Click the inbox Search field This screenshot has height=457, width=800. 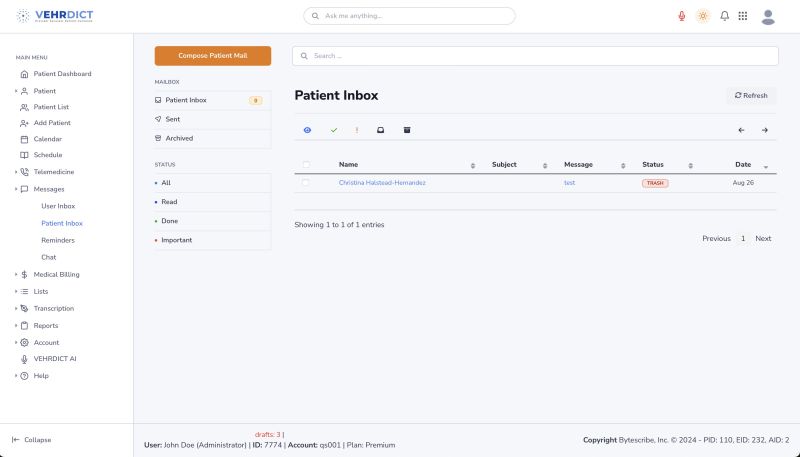(535, 56)
